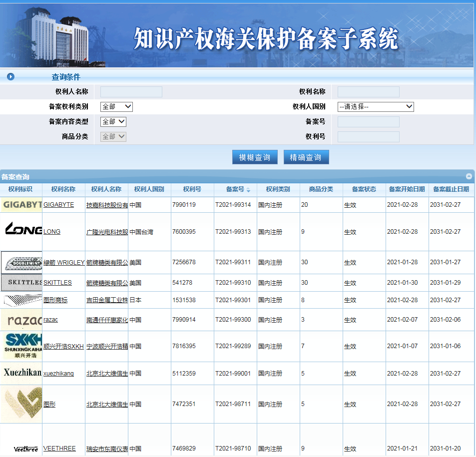Open the 备案内容类型 dropdown

113,122
